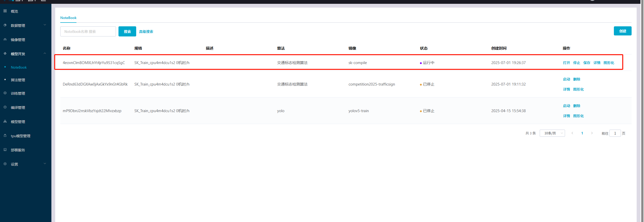Click the 训练管理 sidebar icon
The height and width of the screenshot is (222, 644).
[x=5, y=93]
